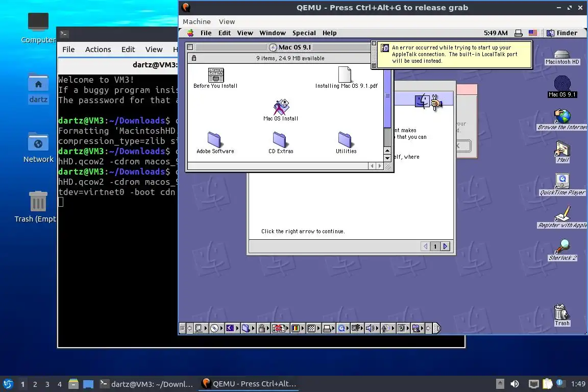Viewport: 588px width, 392px height.
Task: Click the microphone sound source control strip module
Action: point(388,328)
